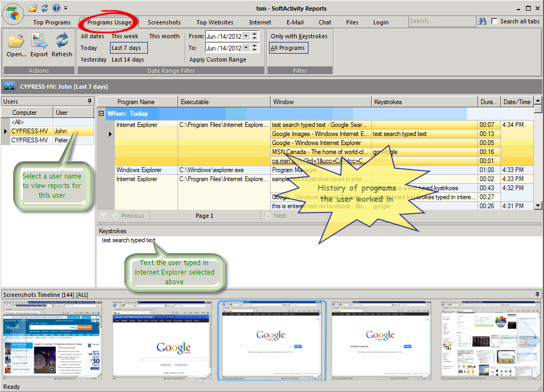Open the Login tab
The width and height of the screenshot is (544, 392).
pyautogui.click(x=381, y=22)
